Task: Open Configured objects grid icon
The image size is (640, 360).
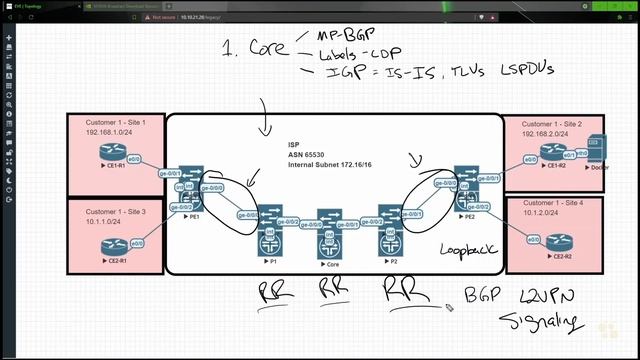Action: coord(9,85)
